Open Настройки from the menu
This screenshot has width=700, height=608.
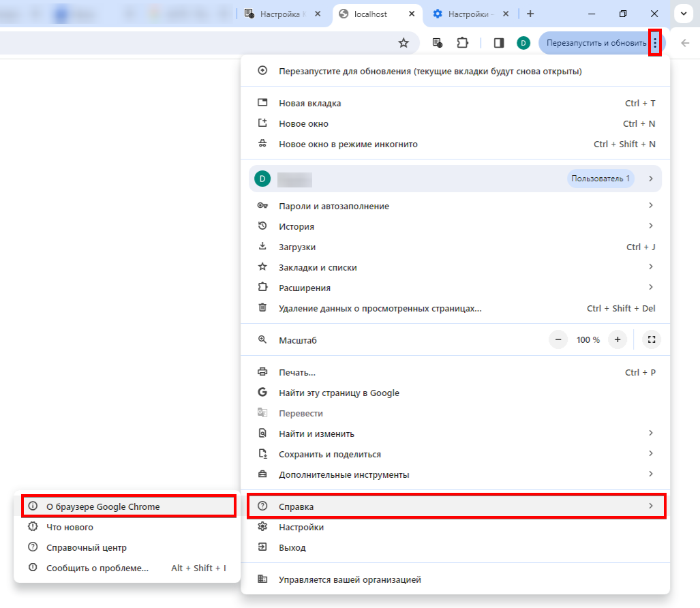point(455,527)
